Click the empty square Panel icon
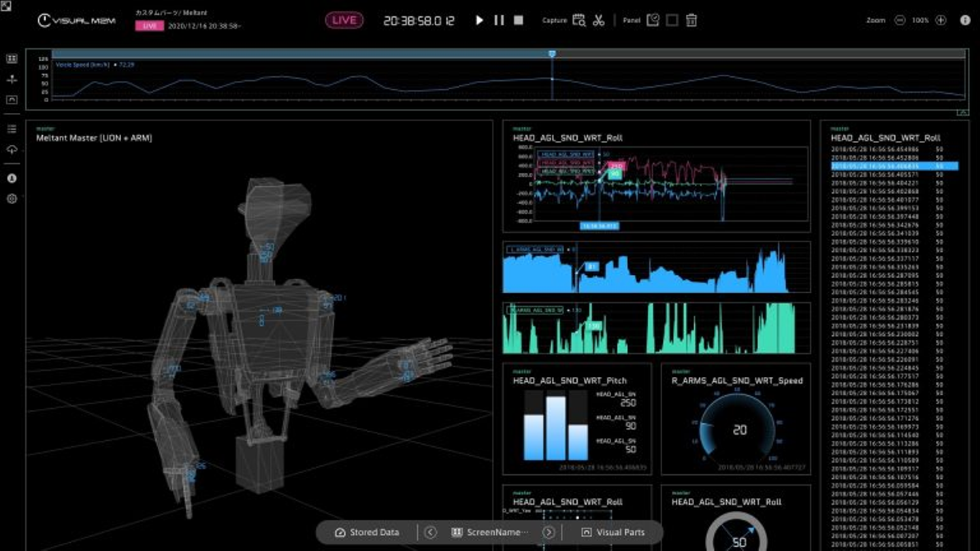The image size is (980, 551). [672, 20]
